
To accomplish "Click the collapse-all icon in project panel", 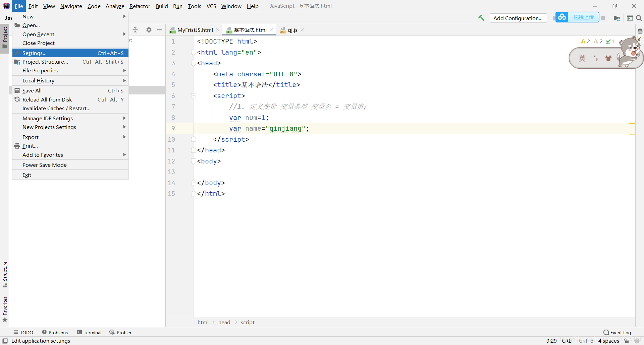I will point(135,30).
